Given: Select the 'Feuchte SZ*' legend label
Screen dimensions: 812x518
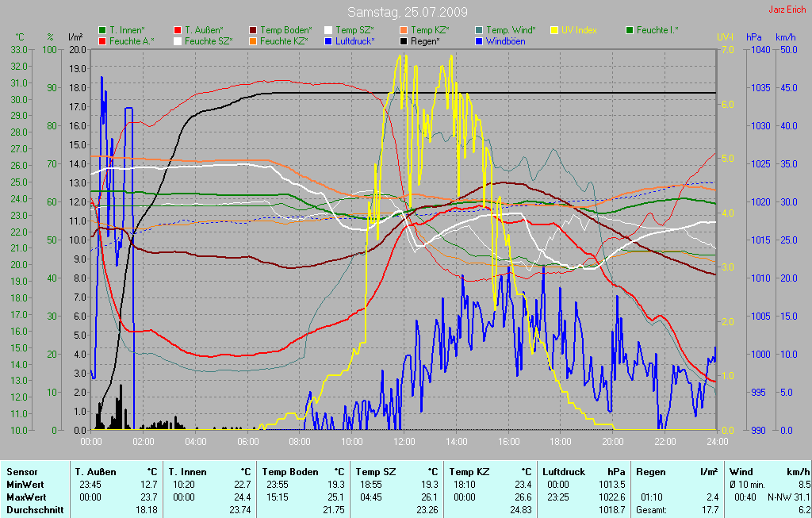Looking at the screenshot, I should tap(209, 41).
